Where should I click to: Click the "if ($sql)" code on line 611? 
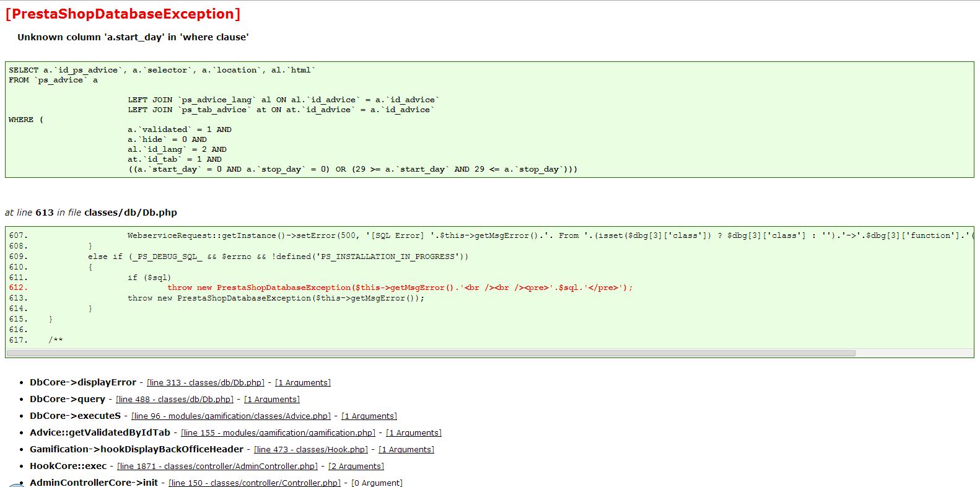(x=149, y=278)
